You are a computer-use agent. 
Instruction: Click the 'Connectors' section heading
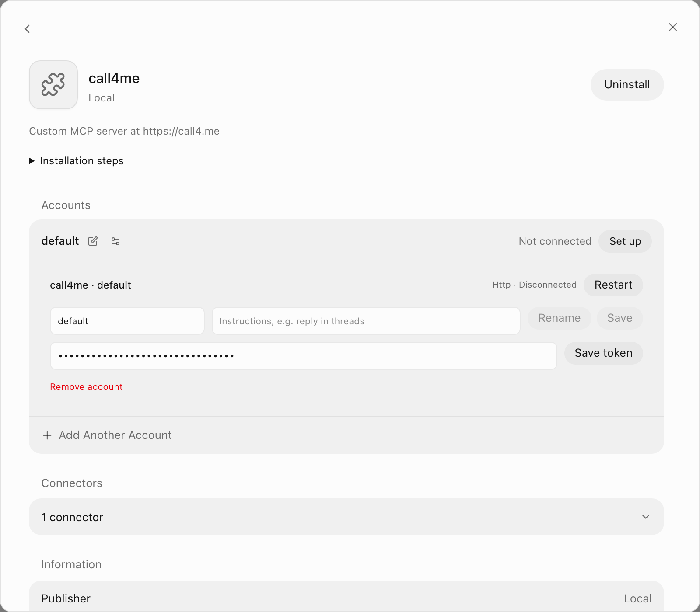pyautogui.click(x=72, y=483)
